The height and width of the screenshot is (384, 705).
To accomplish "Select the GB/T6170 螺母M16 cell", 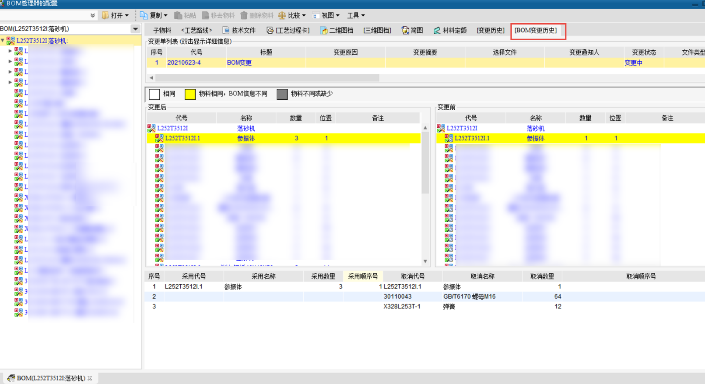I will [x=469, y=297].
